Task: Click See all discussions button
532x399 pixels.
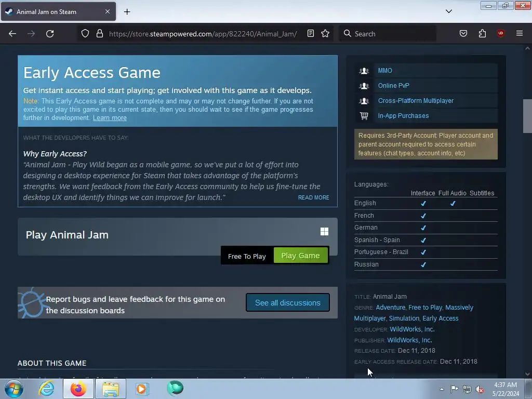Action: click(288, 303)
